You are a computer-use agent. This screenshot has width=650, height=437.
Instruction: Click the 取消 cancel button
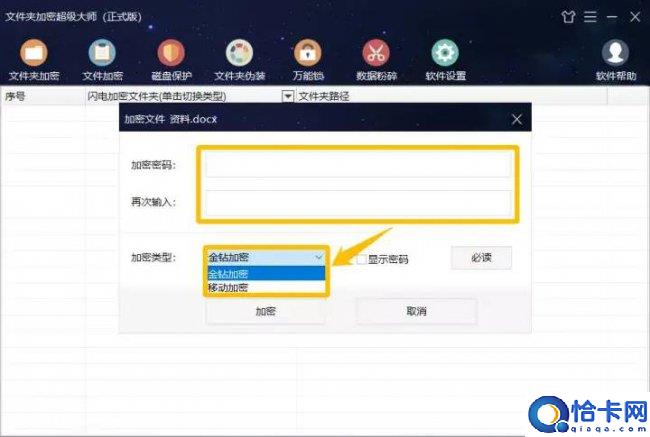(417, 311)
